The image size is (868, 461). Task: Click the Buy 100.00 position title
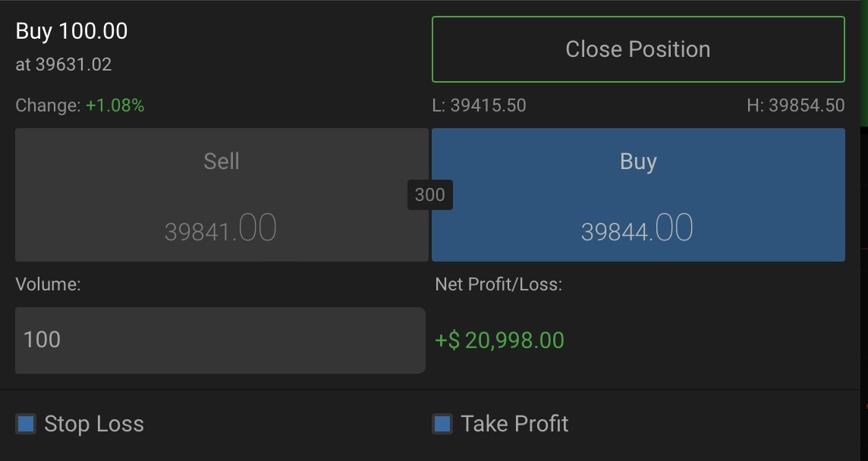71,31
